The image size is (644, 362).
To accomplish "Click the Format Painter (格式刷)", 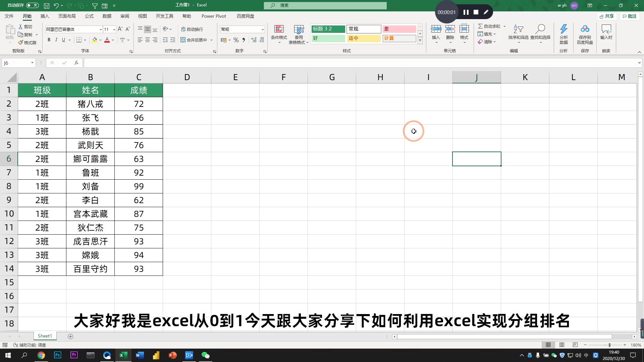I will pos(27,43).
